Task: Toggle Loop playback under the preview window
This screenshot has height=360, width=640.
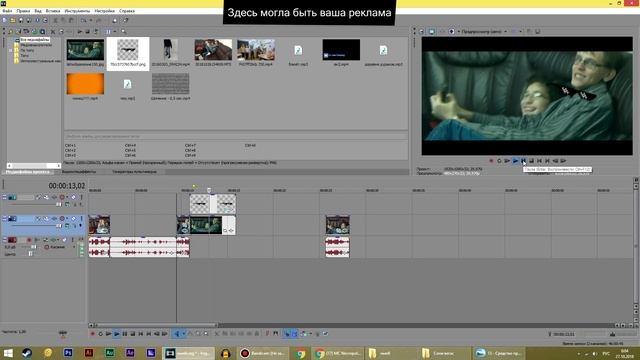Action: (499, 161)
